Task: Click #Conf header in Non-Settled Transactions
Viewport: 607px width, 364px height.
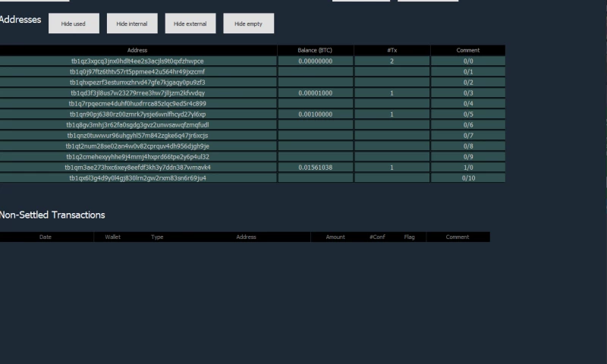Action: (x=377, y=237)
